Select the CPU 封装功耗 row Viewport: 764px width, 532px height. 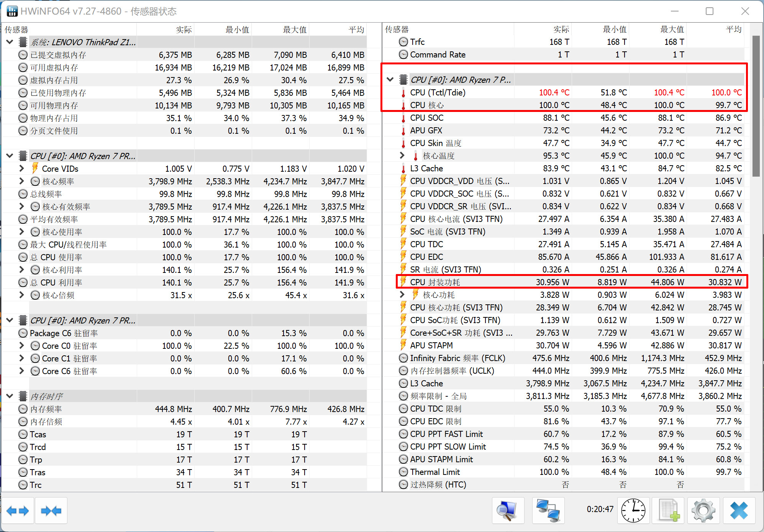point(564,282)
